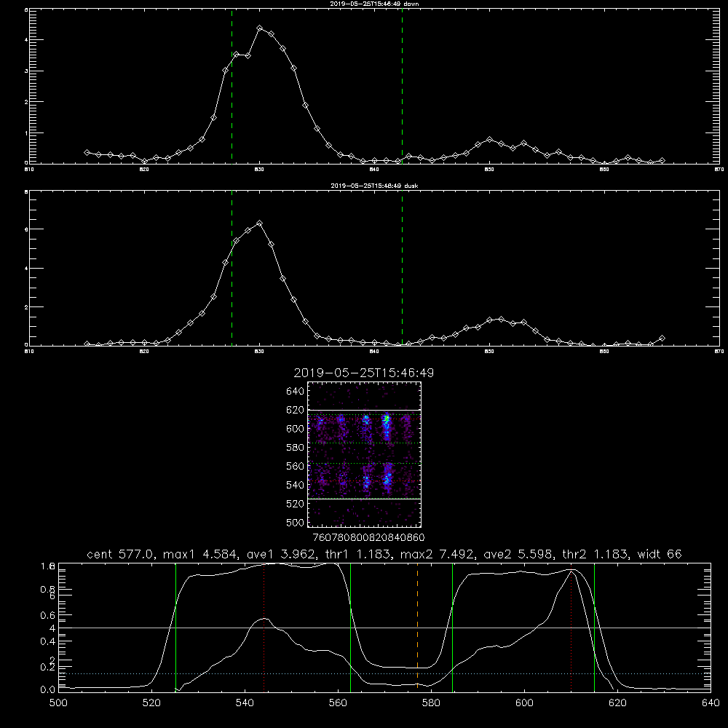Click the bottom plot y-axis label 0.6
This screenshot has width=728, height=728.
point(48,615)
